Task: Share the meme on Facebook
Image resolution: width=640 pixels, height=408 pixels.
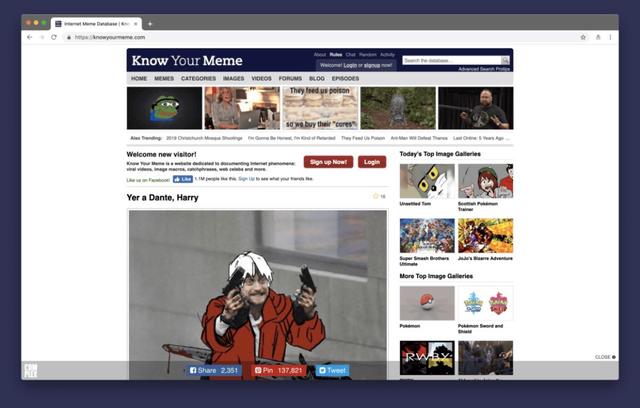Action: click(x=215, y=370)
